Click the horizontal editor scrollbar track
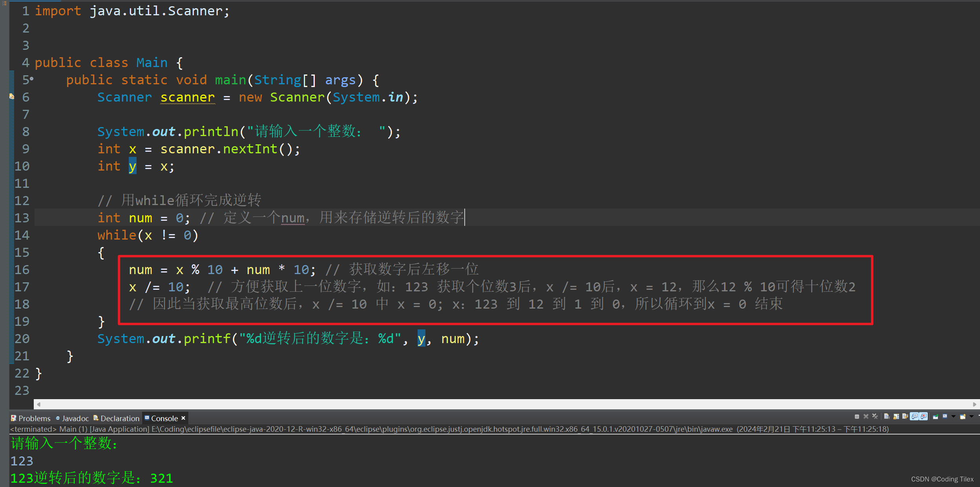The width and height of the screenshot is (980, 487). (506, 404)
